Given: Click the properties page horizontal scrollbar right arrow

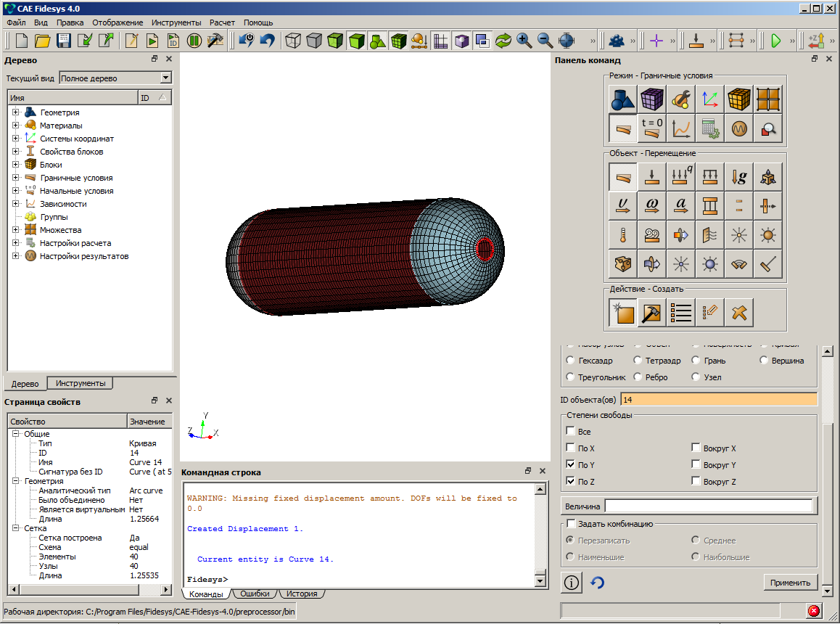Looking at the screenshot, I should pyautogui.click(x=166, y=590).
